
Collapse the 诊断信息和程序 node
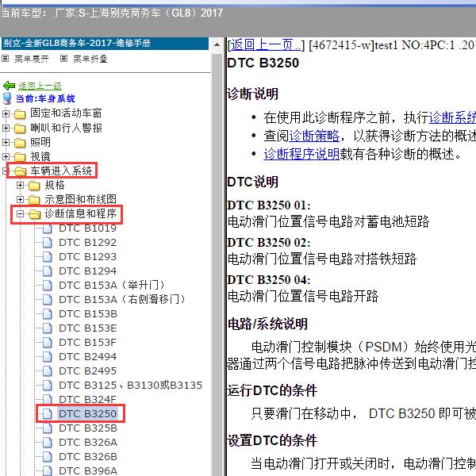coord(20,213)
